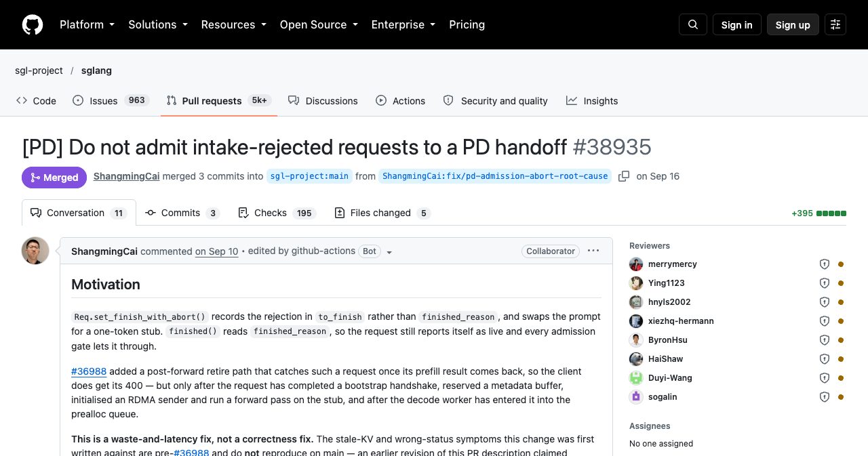This screenshot has width=868, height=456.
Task: Open Security and quality tab
Action: tap(495, 101)
